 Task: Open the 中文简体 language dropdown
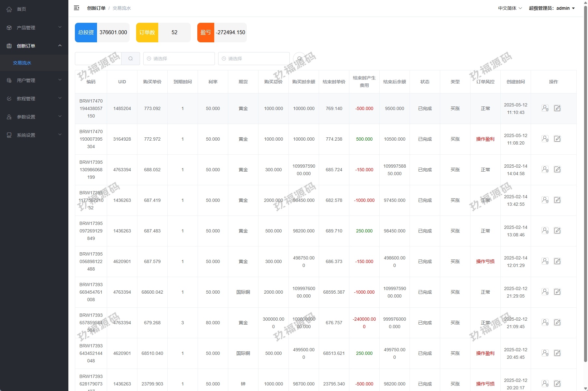point(510,8)
